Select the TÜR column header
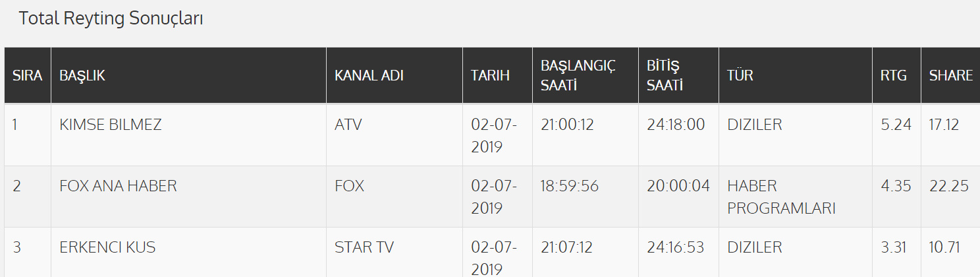This screenshot has height=277, width=980. [x=740, y=76]
